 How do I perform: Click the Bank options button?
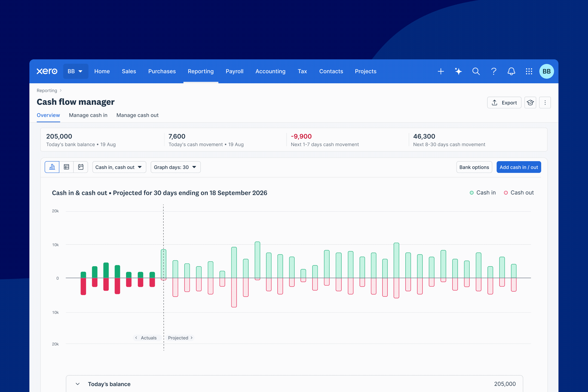[x=474, y=167]
